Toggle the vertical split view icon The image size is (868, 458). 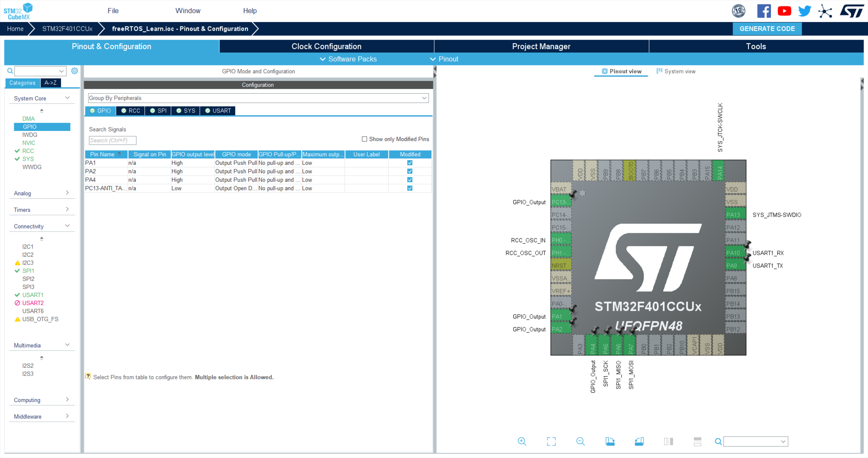(x=669, y=441)
